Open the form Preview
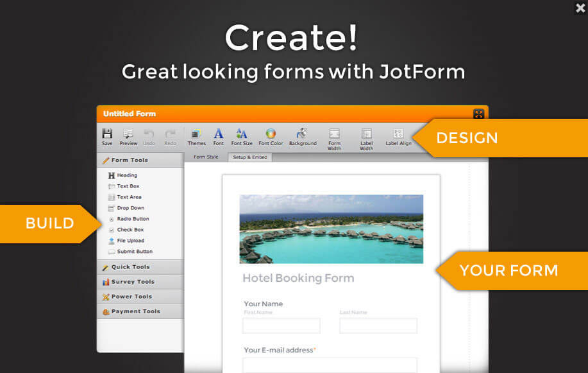The width and height of the screenshot is (588, 373). tap(128, 137)
